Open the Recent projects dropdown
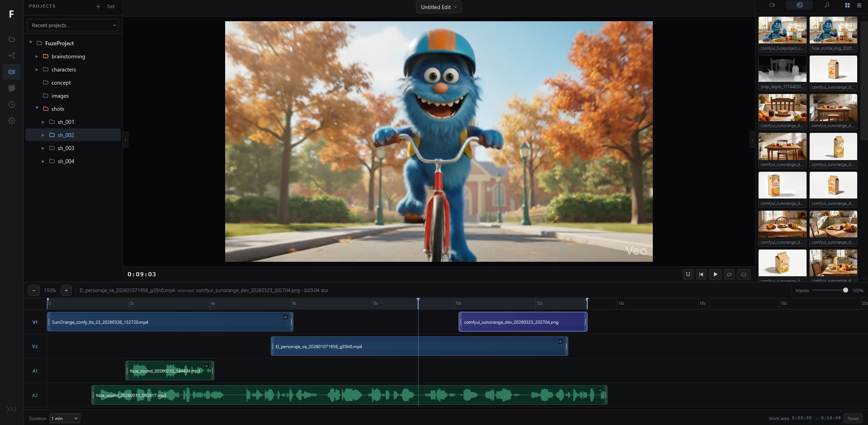Screen dimensions: 868x425 pyautogui.click(x=73, y=25)
